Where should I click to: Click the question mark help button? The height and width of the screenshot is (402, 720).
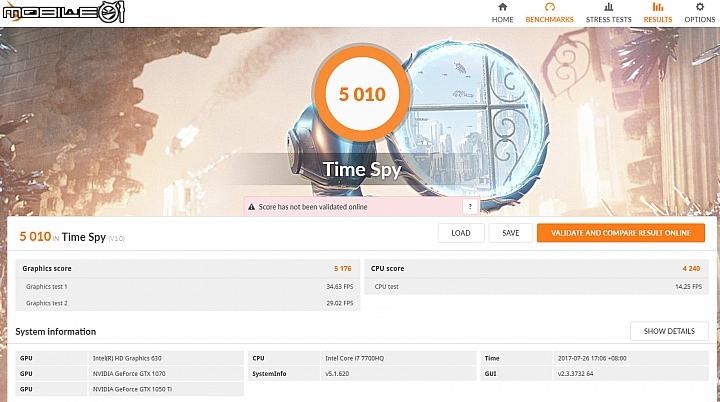(470, 207)
